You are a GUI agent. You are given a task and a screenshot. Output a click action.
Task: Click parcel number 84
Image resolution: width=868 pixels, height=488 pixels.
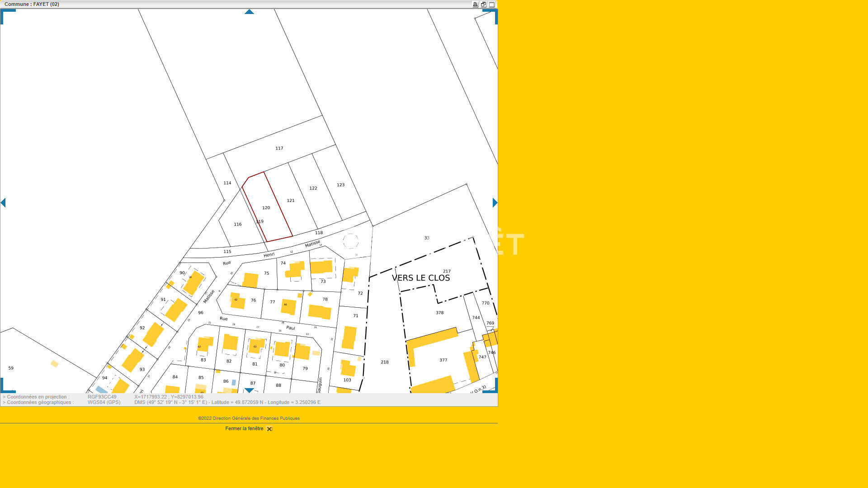tap(175, 377)
